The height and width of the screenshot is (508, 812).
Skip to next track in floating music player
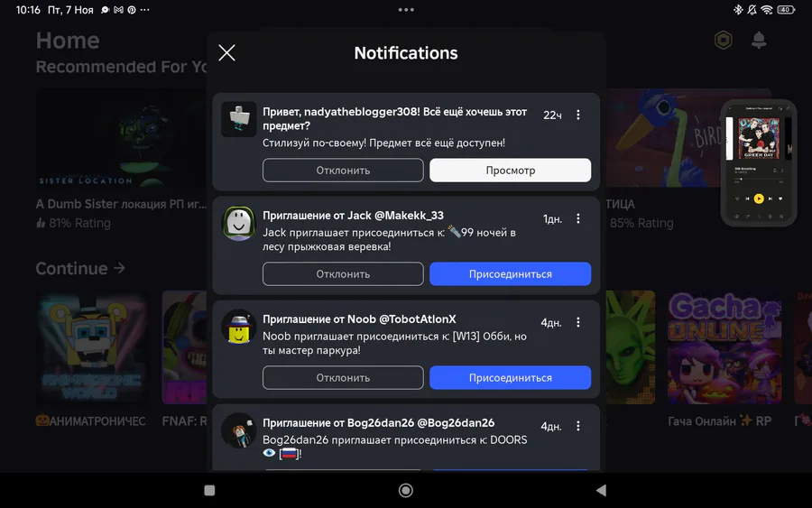(770, 199)
